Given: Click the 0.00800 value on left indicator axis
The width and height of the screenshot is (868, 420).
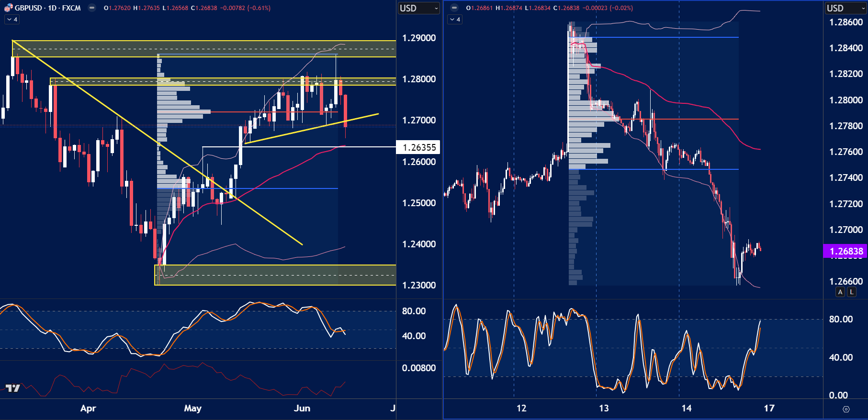Looking at the screenshot, I should (419, 368).
